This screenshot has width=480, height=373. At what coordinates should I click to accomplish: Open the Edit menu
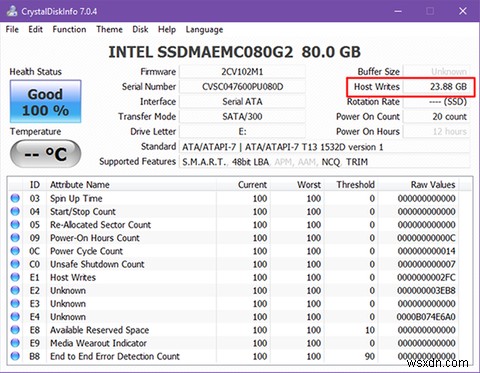click(35, 30)
